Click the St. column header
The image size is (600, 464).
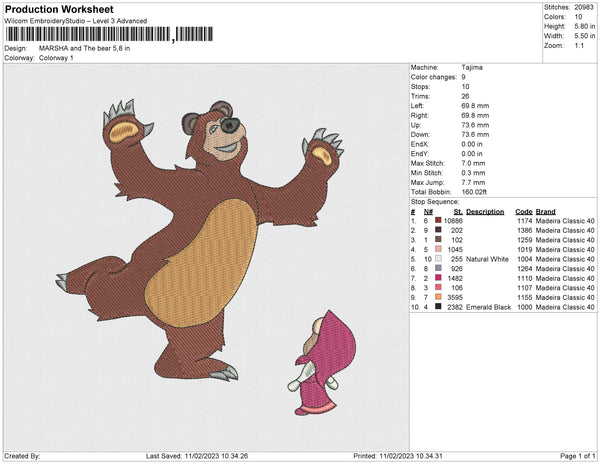[458, 212]
